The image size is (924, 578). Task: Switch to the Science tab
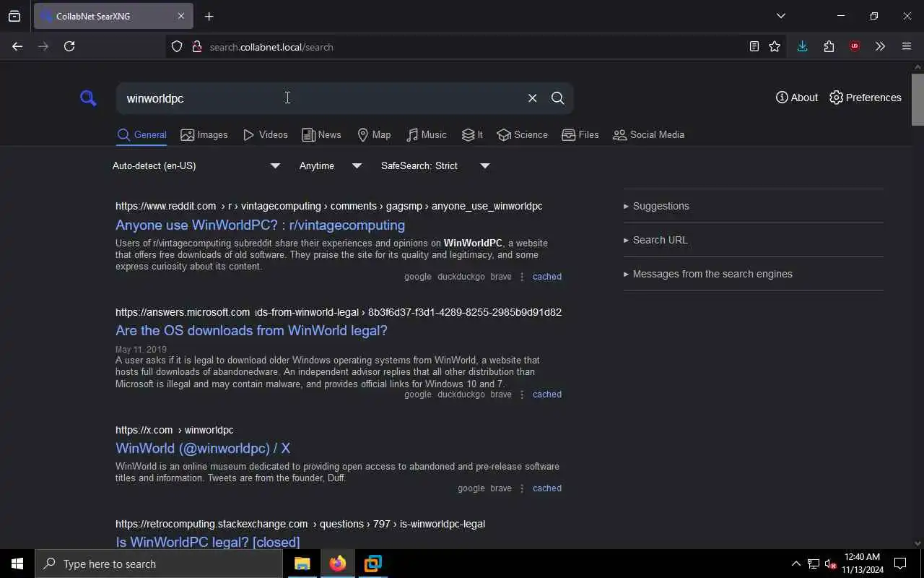tap(522, 134)
